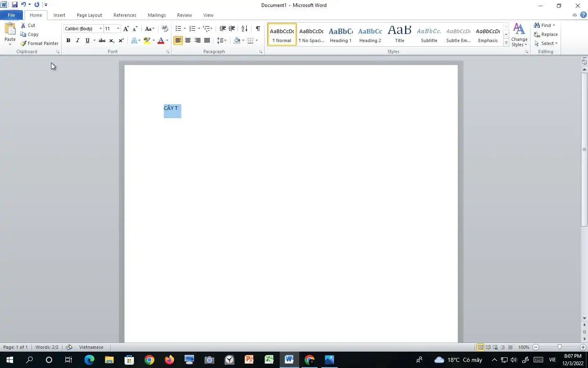Click the Clear Formatting icon
Viewport: 588px width, 368px height.
165,29
